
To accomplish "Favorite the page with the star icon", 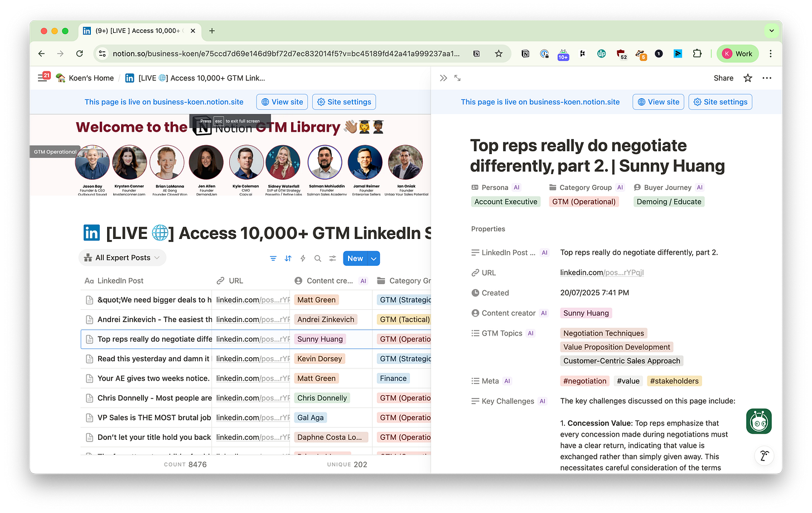I will (748, 78).
